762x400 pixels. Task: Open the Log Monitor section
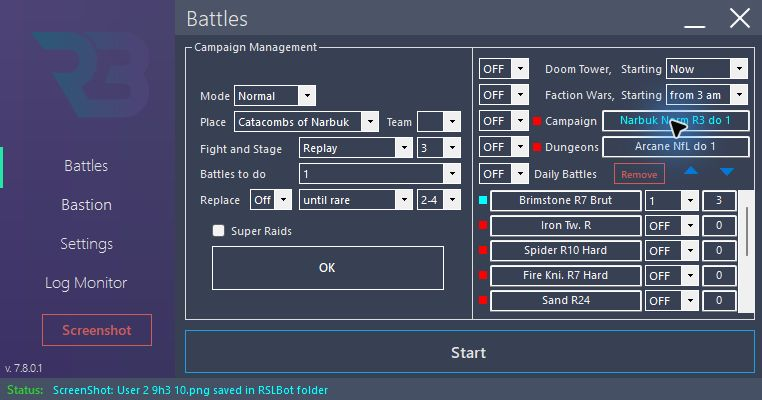(x=86, y=283)
